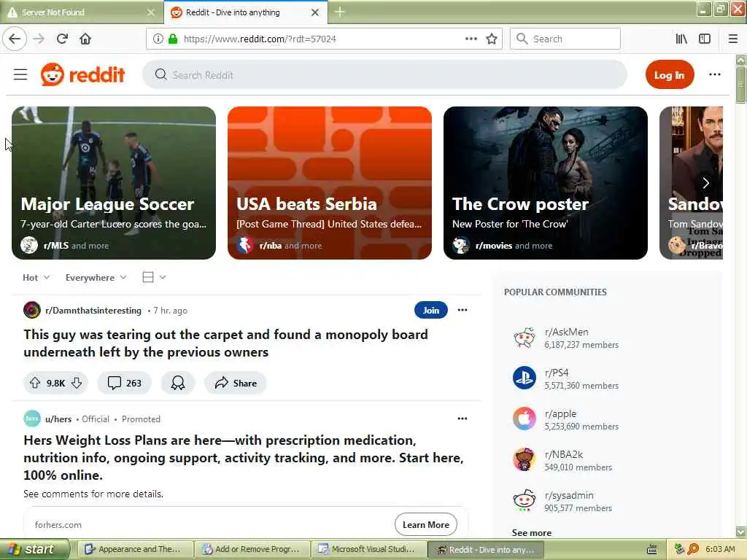Image resolution: width=747 pixels, height=560 pixels.
Task: Bookmark this page with the star icon
Action: coord(492,39)
